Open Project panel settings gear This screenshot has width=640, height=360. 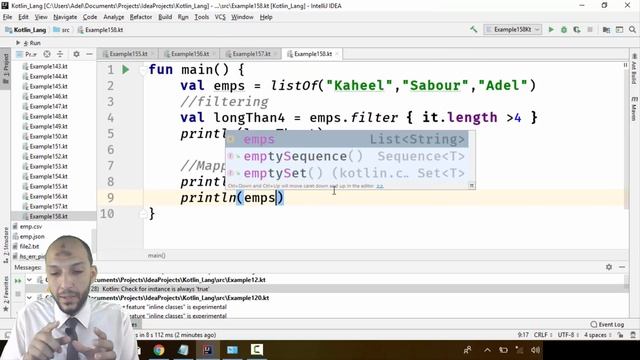point(76,54)
